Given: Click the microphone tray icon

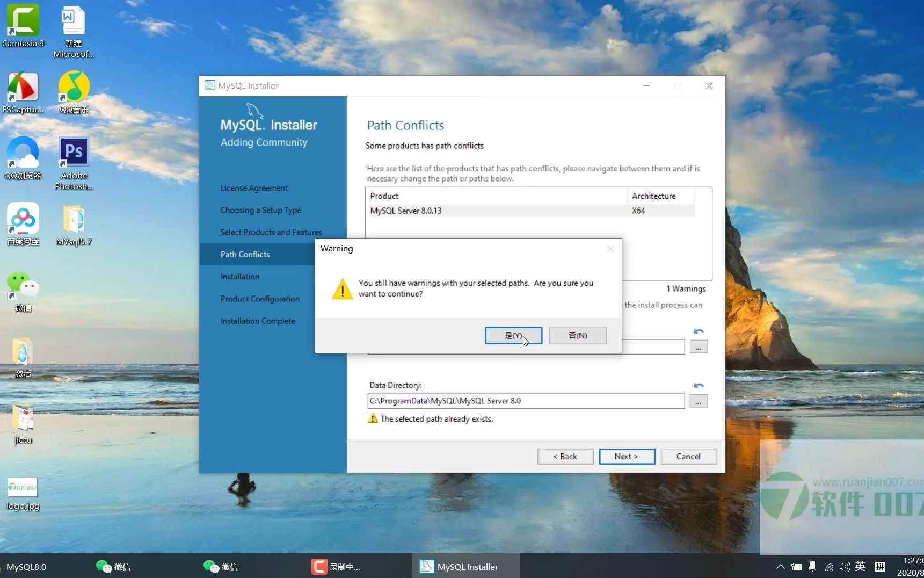Looking at the screenshot, I should 812,567.
